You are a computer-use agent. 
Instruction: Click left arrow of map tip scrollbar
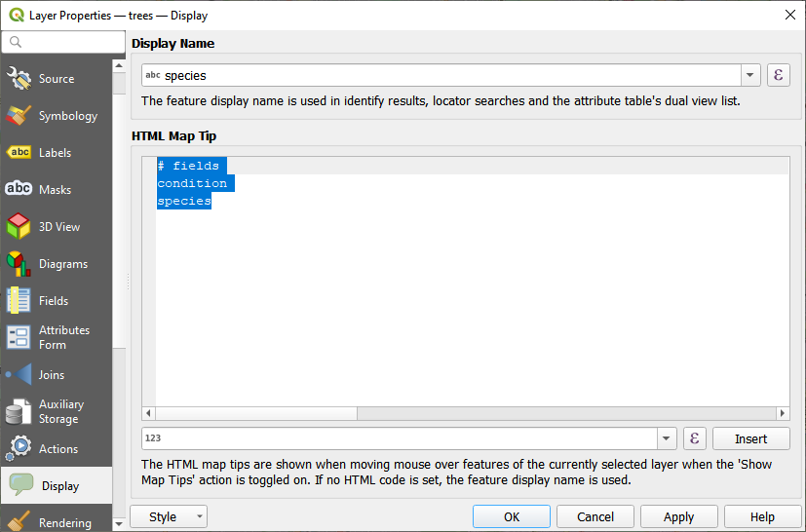click(x=148, y=413)
